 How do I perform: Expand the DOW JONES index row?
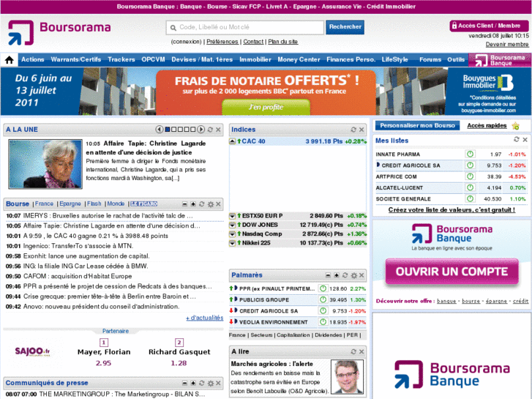pos(233,225)
